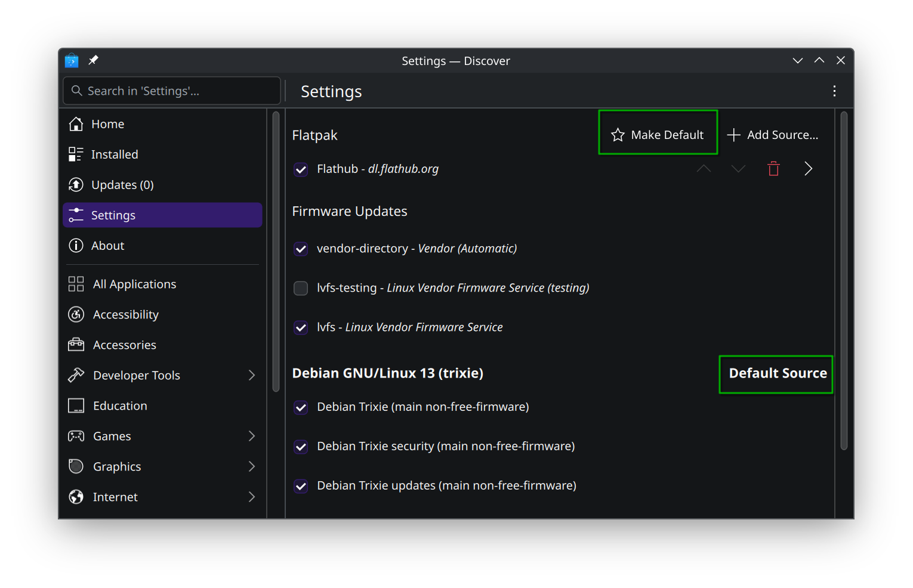
Task: Click the Home house icon
Action: (76, 124)
